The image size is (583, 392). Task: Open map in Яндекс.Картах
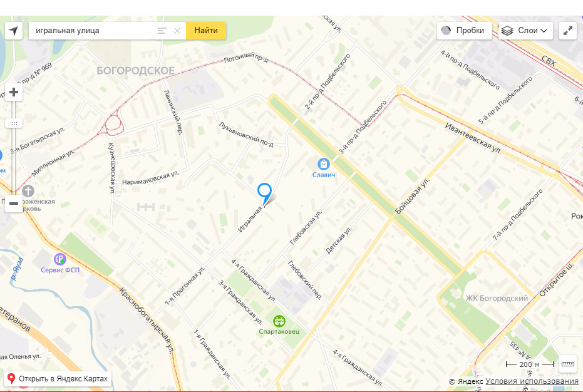tap(58, 379)
